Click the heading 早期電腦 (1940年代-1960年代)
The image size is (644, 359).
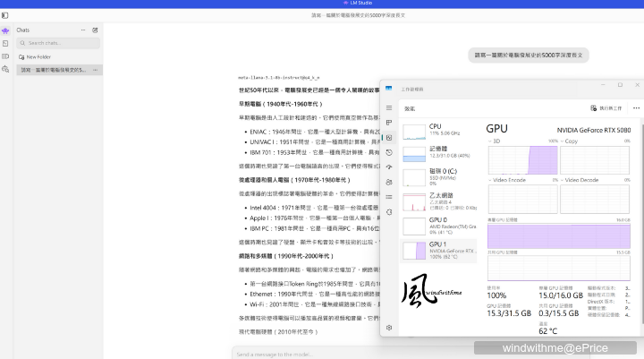[x=281, y=104]
